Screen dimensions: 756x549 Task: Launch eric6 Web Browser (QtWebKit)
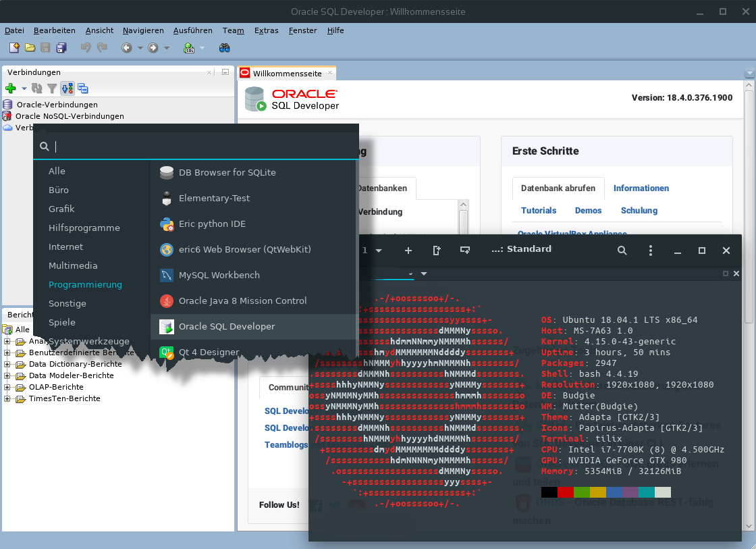[254, 249]
